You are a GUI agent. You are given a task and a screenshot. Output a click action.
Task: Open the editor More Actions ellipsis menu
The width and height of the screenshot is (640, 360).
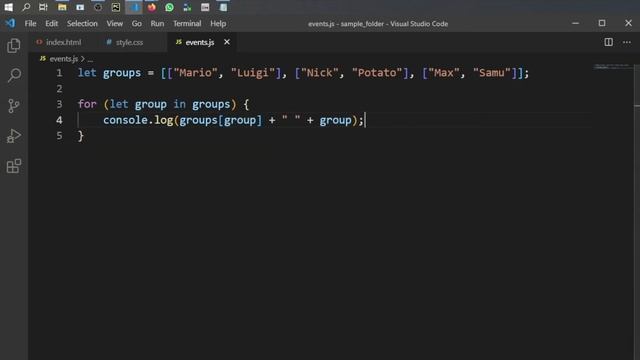(627, 42)
